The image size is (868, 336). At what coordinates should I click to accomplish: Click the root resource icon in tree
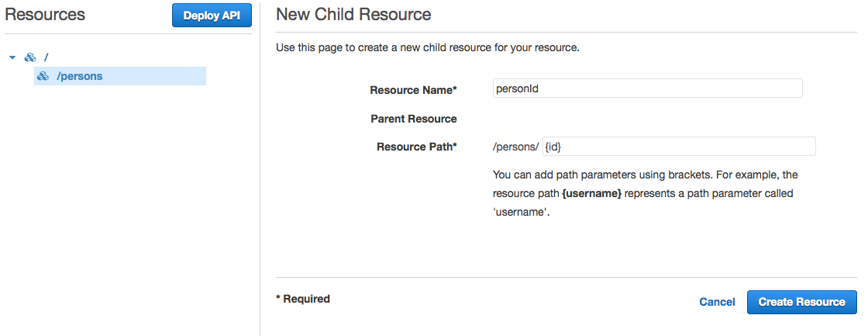tap(31, 57)
